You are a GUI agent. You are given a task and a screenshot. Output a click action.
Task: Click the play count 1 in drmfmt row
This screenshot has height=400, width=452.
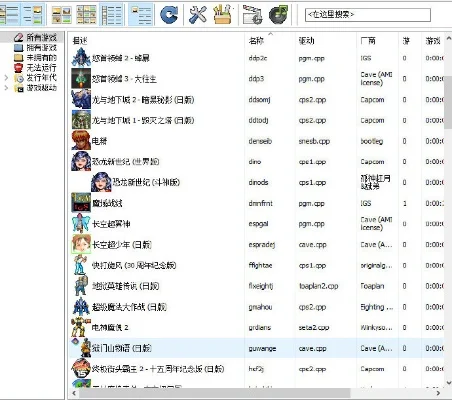click(405, 203)
